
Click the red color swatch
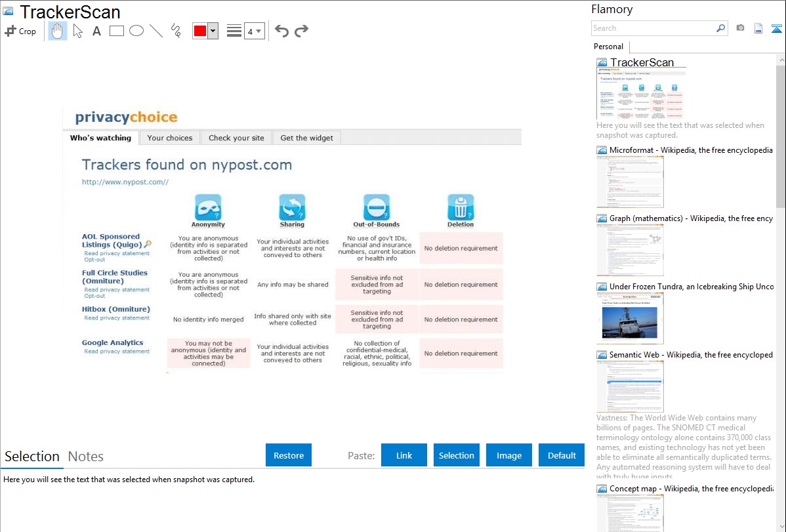click(x=200, y=31)
